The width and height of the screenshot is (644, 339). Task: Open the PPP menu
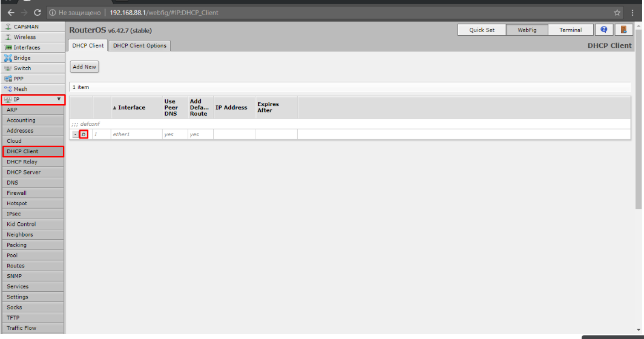pyautogui.click(x=33, y=79)
